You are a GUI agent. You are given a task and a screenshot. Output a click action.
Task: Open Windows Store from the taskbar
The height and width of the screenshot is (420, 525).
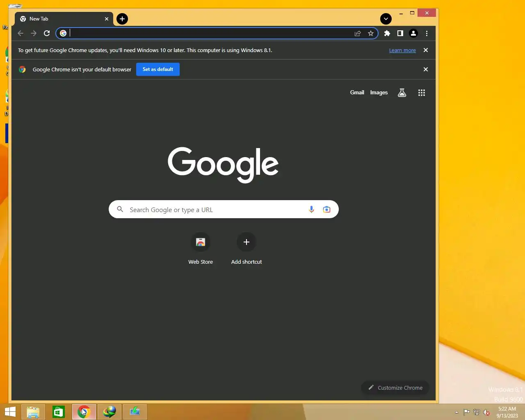(59, 412)
